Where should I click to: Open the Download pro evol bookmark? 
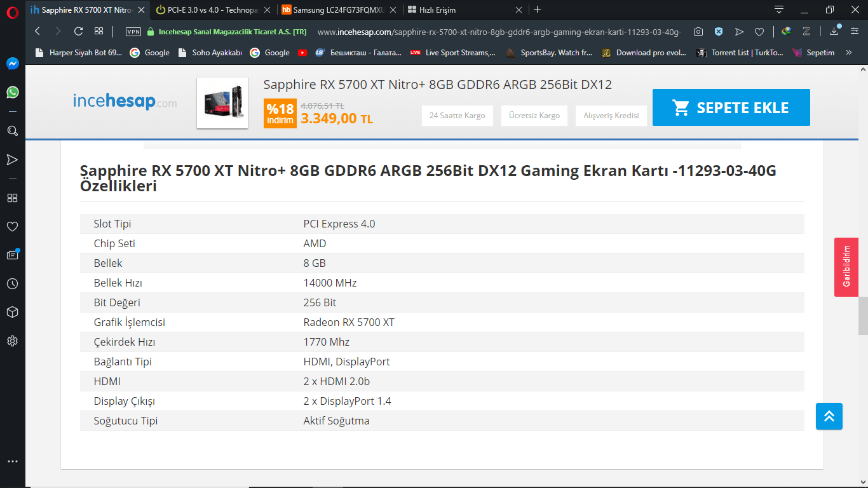[x=645, y=53]
